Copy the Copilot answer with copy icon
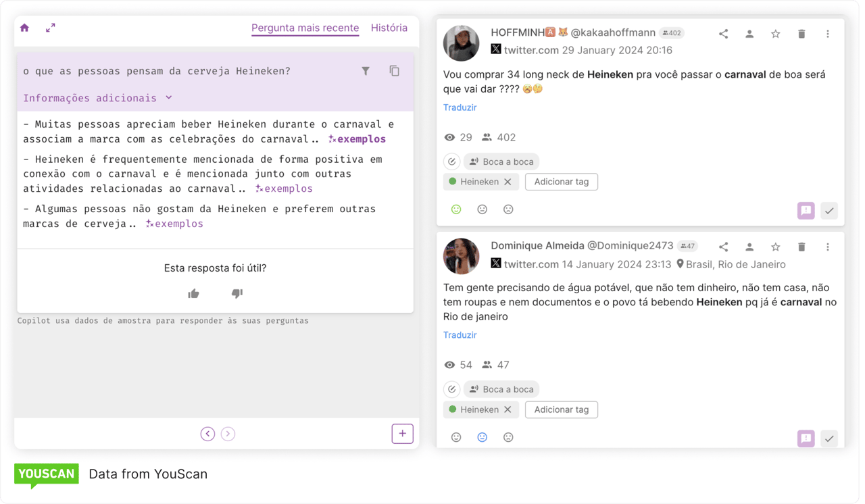The height and width of the screenshot is (504, 865). pos(395,71)
